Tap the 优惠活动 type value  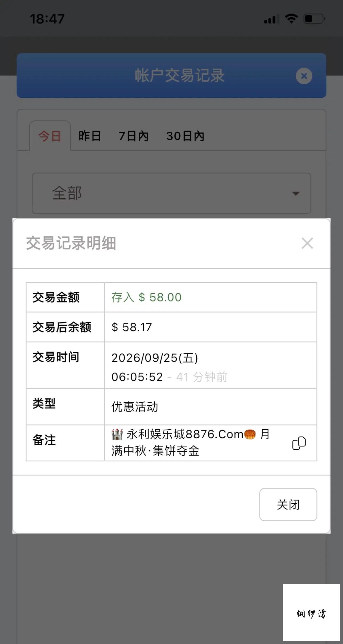point(135,407)
